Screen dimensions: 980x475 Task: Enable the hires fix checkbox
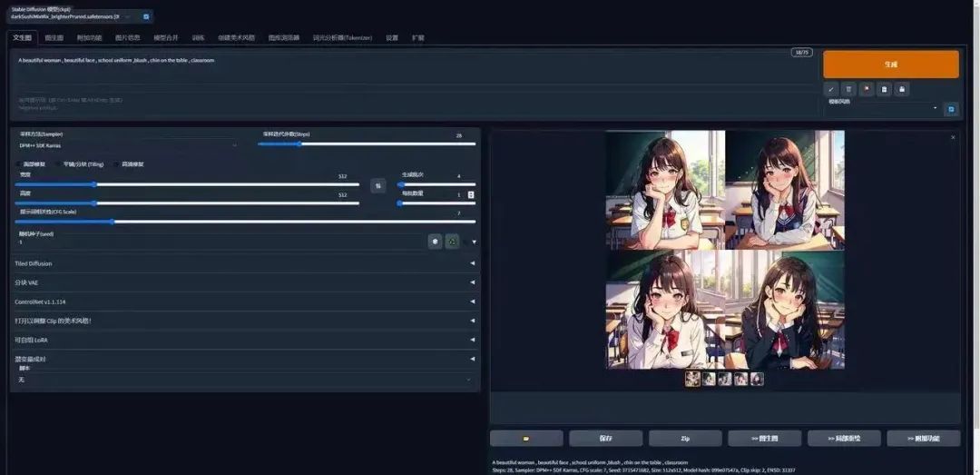click(x=117, y=164)
